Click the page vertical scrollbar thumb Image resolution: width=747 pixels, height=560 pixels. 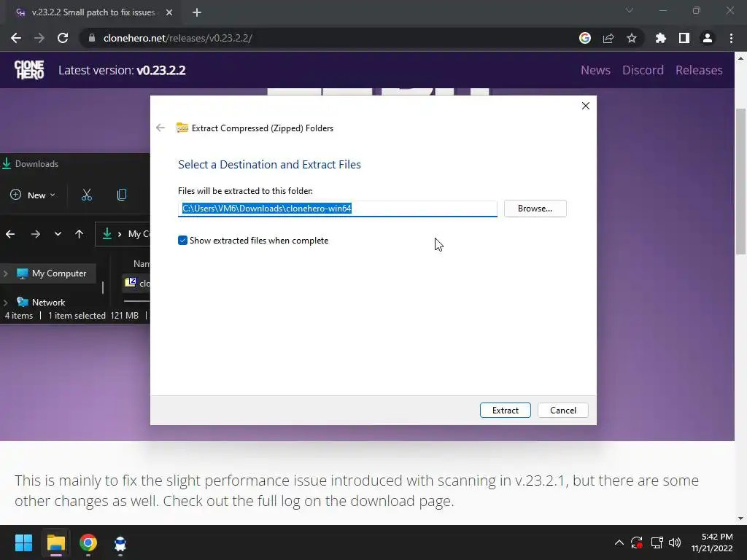pos(740,181)
